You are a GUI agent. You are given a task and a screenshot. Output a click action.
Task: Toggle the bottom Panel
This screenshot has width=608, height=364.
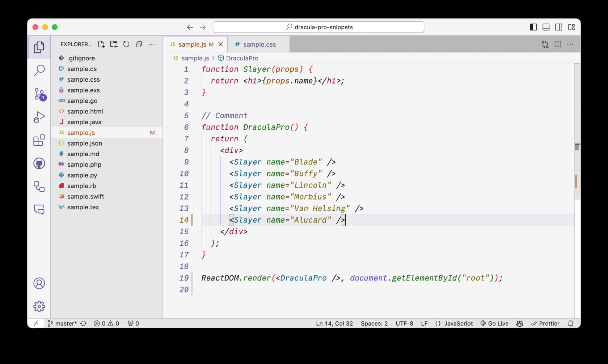(x=545, y=27)
